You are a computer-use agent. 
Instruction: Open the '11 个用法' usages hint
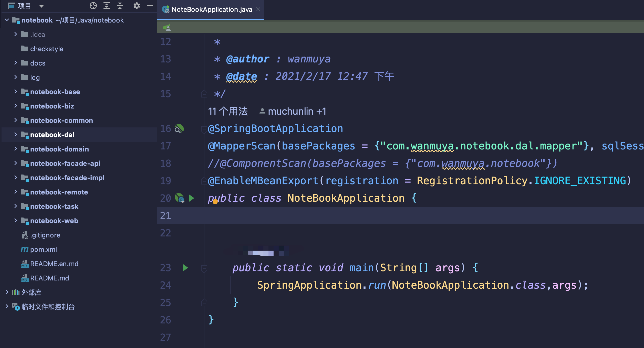(228, 111)
